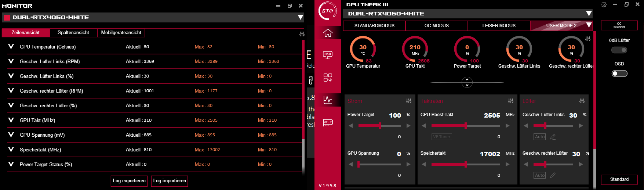
Task: Expand Geschw. Lüfter Links (RPM) row
Action: coord(11,61)
